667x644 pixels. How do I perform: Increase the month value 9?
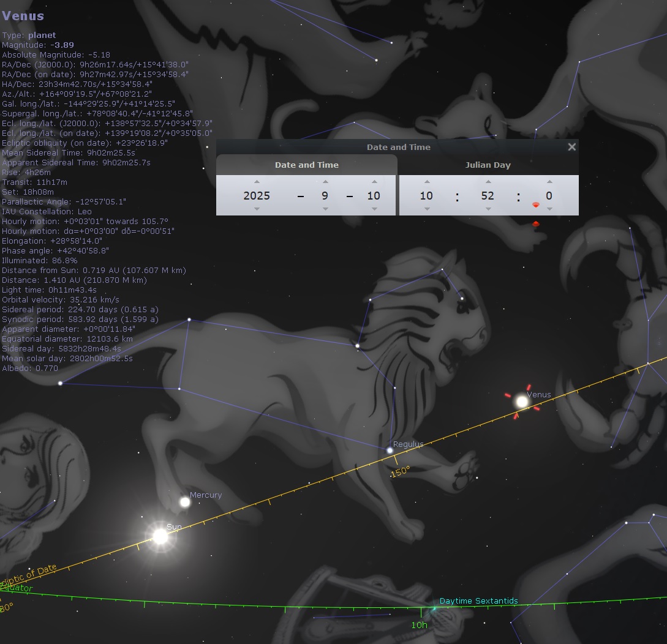[x=325, y=182]
